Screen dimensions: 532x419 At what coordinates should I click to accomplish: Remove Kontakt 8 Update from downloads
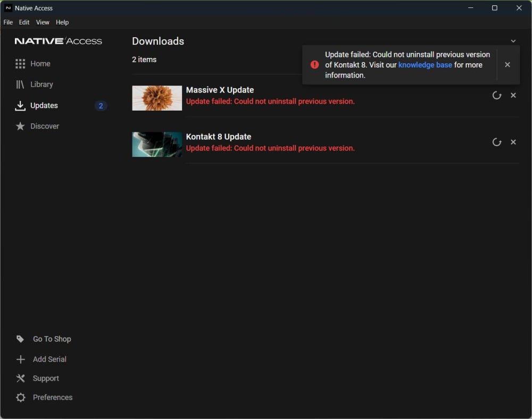[x=513, y=142]
